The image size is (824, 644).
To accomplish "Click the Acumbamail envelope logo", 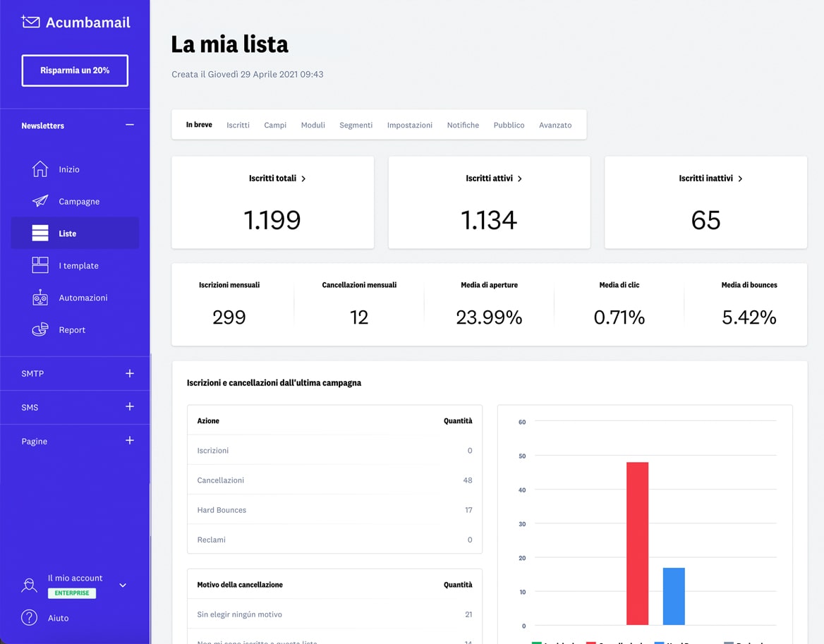I will point(31,22).
